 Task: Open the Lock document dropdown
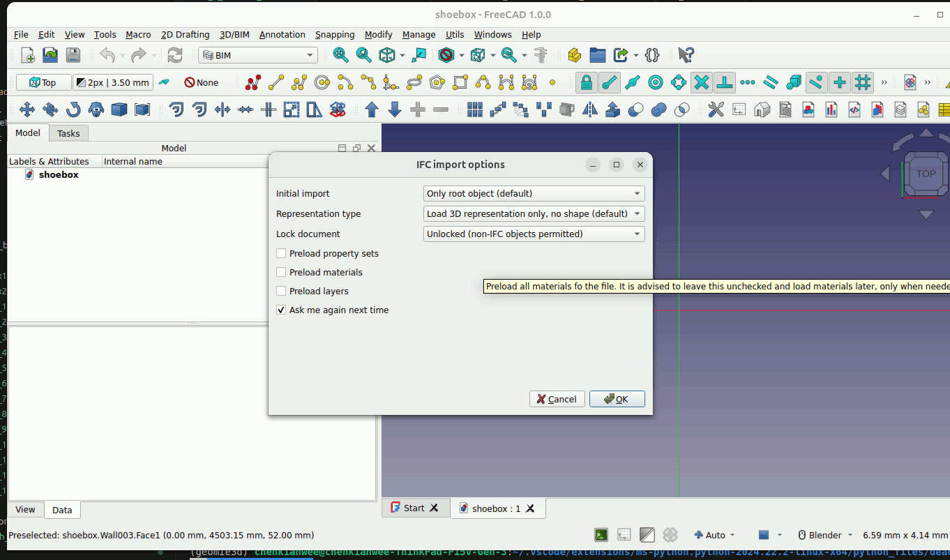[x=534, y=234]
